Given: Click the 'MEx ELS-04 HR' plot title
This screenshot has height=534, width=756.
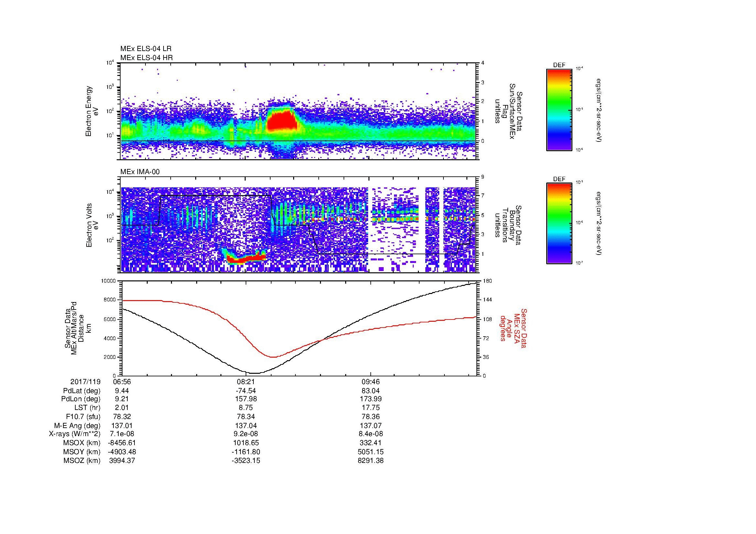Looking at the screenshot, I should 146,58.
